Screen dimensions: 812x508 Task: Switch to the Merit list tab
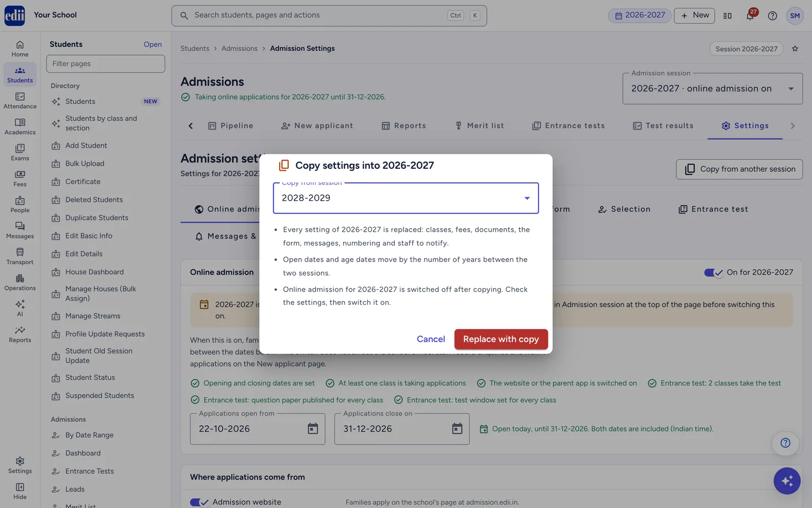(479, 125)
